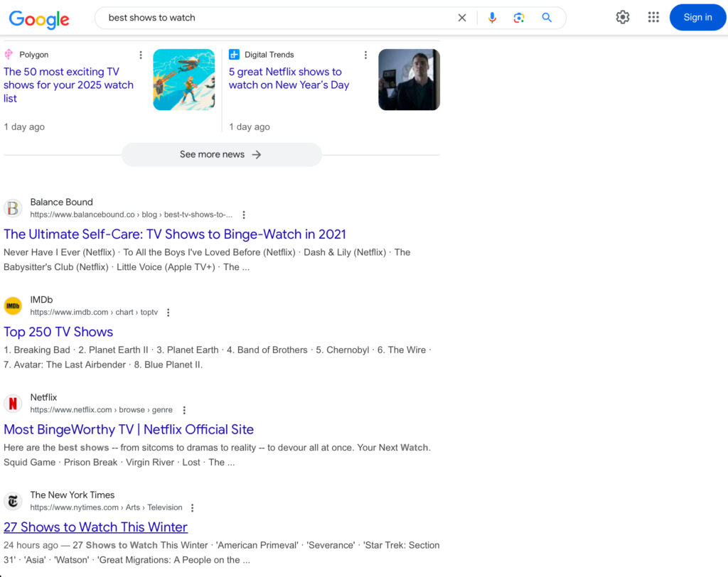This screenshot has width=728, height=577.
Task: Clear the search box with X
Action: pyautogui.click(x=462, y=18)
